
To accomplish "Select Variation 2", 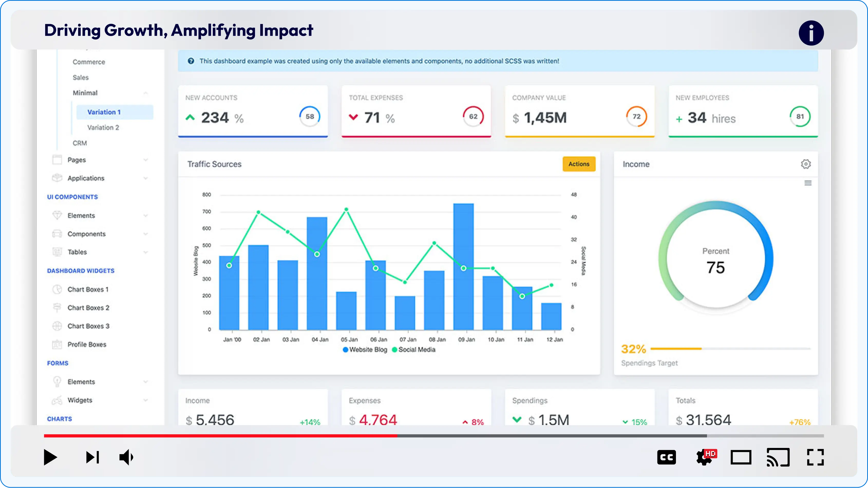I will click(x=103, y=127).
